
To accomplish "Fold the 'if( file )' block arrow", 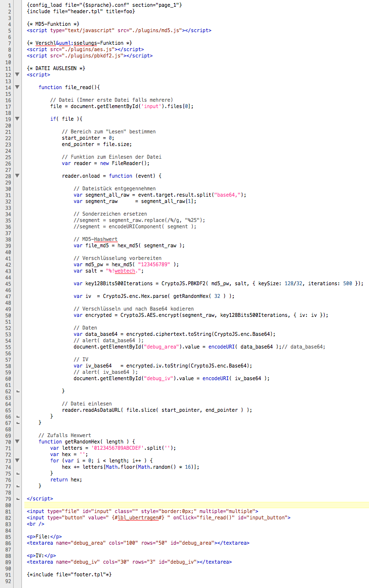I will pyautogui.click(x=18, y=119).
